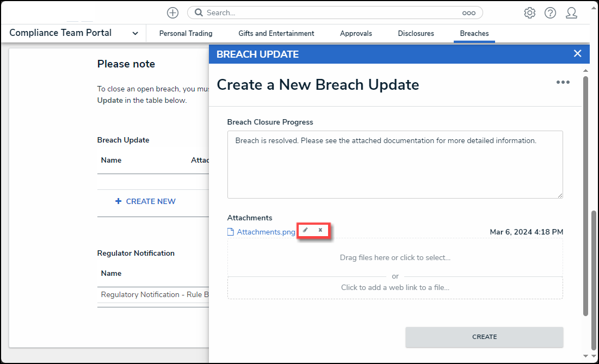Go to the Approvals tab
This screenshot has height=364, width=599.
(356, 33)
